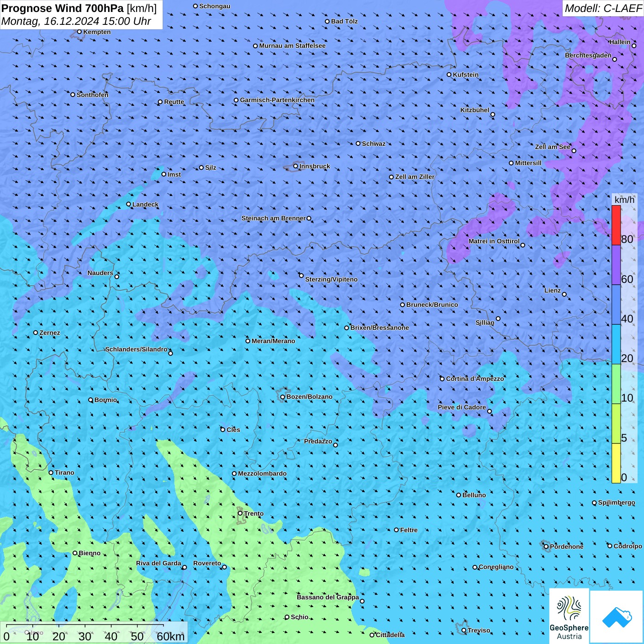Click the green 10–20 km/h legend segment
Image resolution: width=644 pixels, height=644 pixels.
tap(616, 384)
